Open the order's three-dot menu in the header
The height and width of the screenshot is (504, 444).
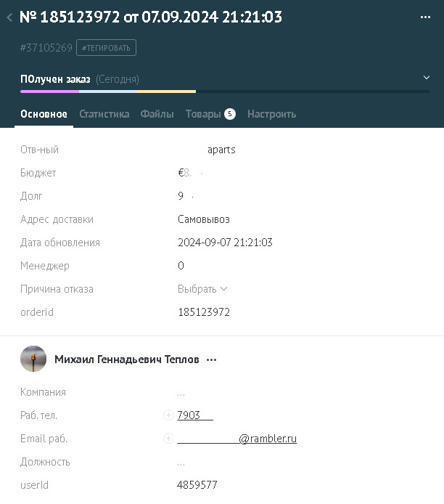425,17
